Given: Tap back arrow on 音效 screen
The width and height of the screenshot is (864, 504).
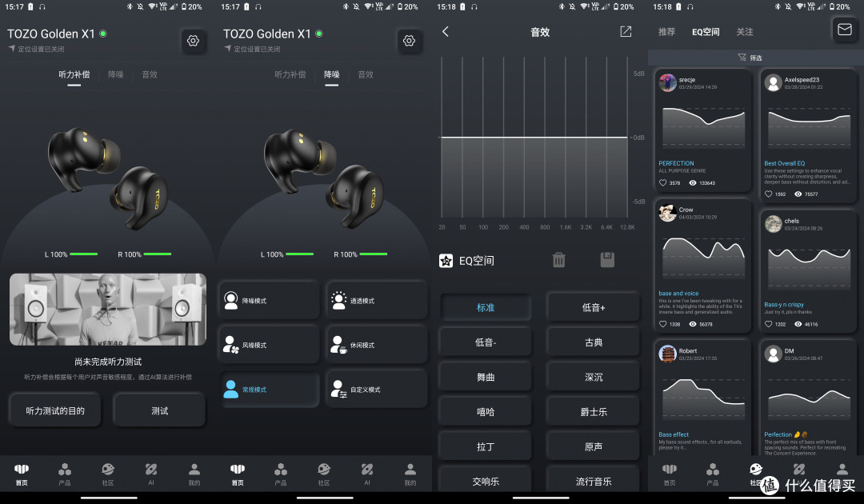Looking at the screenshot, I should click(x=446, y=32).
